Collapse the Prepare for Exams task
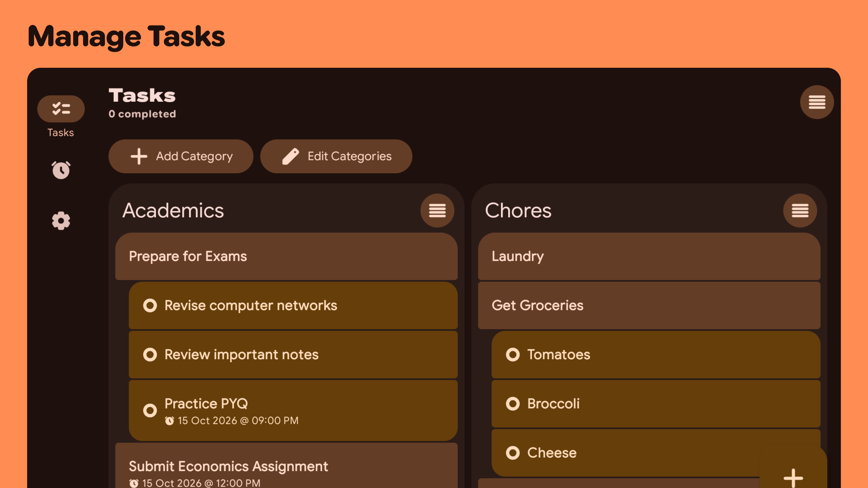Image resolution: width=868 pixels, height=488 pixels. coord(286,256)
